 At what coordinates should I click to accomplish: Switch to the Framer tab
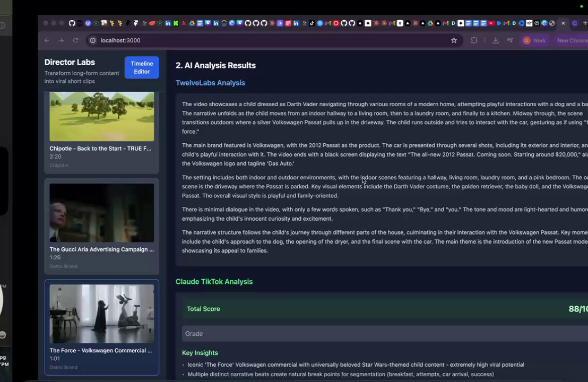(x=136, y=23)
